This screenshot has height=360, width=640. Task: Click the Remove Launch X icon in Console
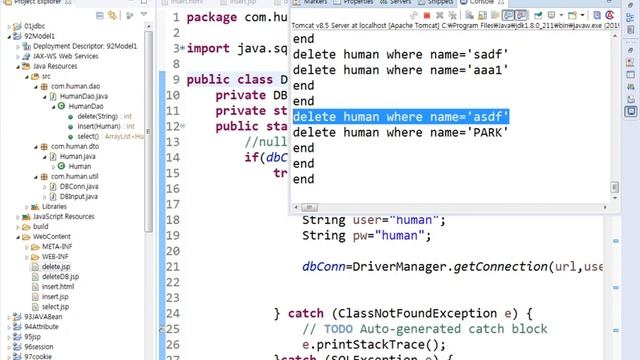coord(440,16)
